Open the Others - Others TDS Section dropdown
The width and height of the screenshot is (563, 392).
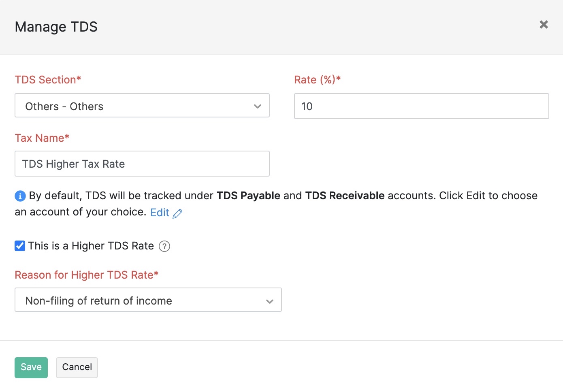142,106
